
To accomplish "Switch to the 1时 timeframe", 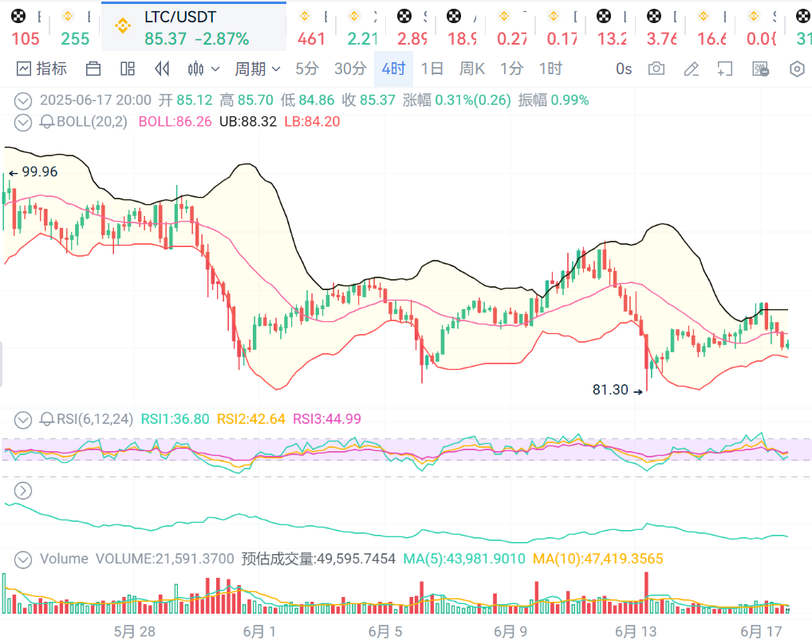I will click(x=550, y=69).
